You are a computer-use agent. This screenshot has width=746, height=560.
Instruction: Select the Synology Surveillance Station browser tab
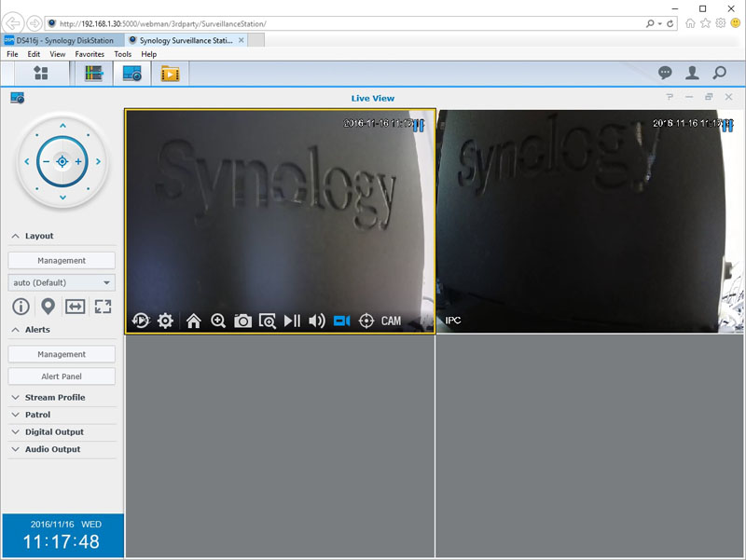pos(186,40)
